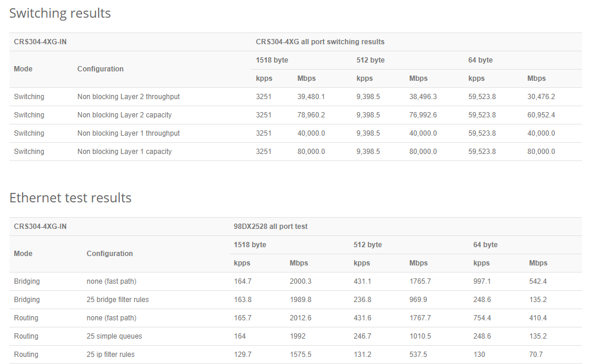The height and width of the screenshot is (364, 601).
Task: Select the 2012.6 Mbps routing value
Action: click(300, 318)
